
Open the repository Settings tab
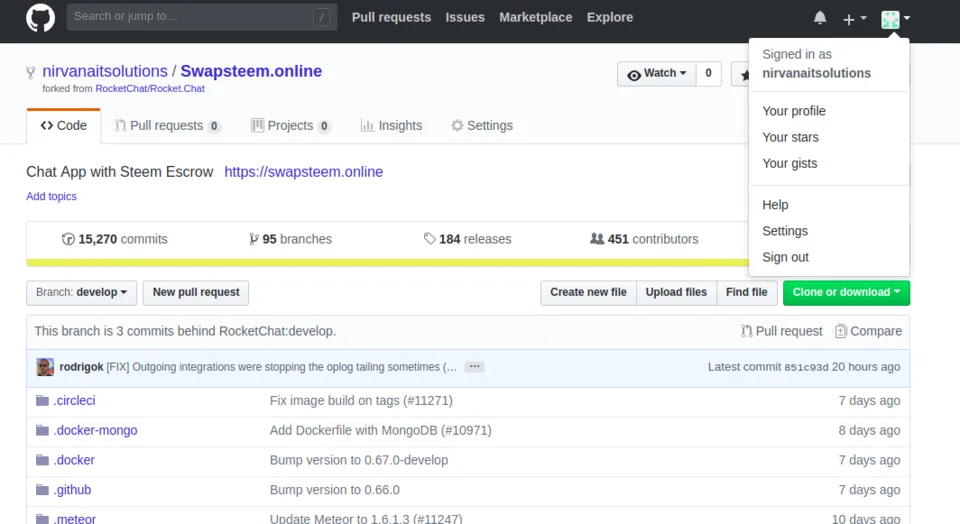click(x=482, y=125)
